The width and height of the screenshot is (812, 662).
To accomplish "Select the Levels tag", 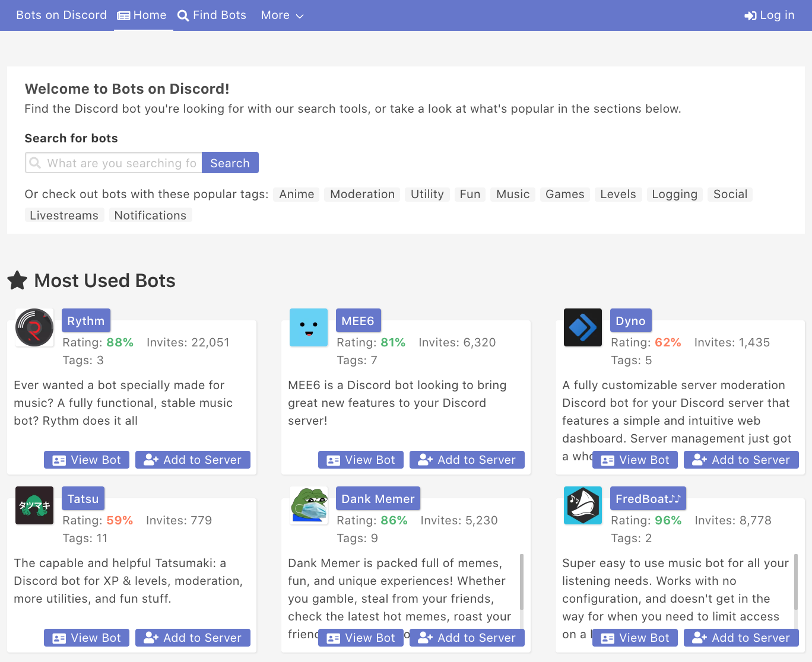I will (618, 195).
